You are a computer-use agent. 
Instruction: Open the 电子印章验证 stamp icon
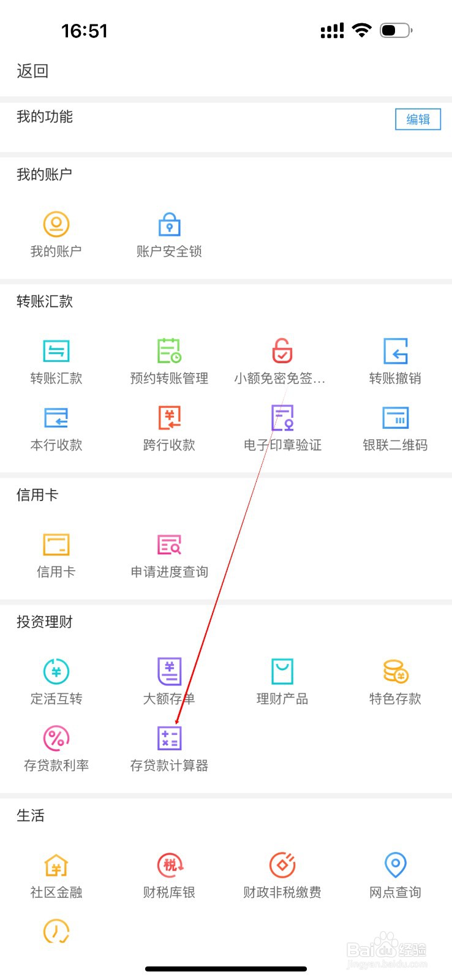point(282,418)
